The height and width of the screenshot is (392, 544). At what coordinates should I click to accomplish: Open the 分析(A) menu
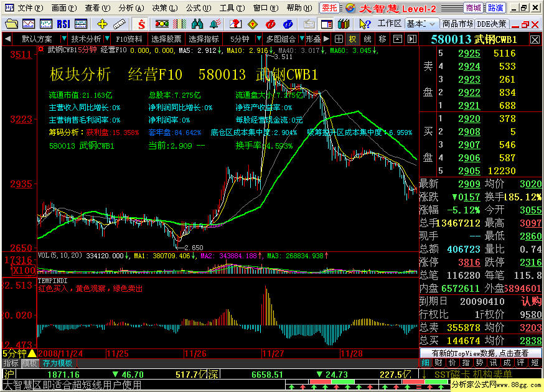(131, 7)
